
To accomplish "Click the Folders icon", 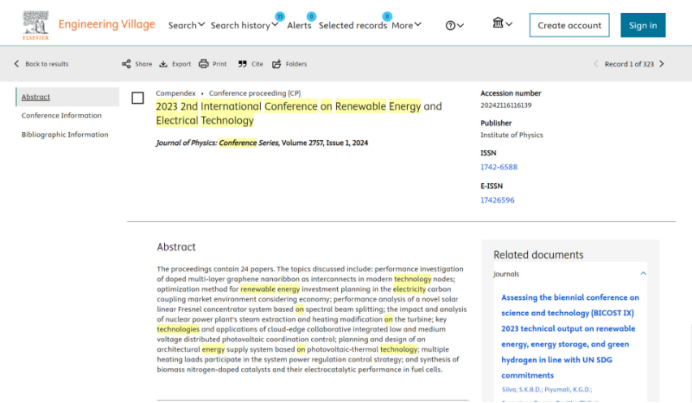I will click(276, 64).
